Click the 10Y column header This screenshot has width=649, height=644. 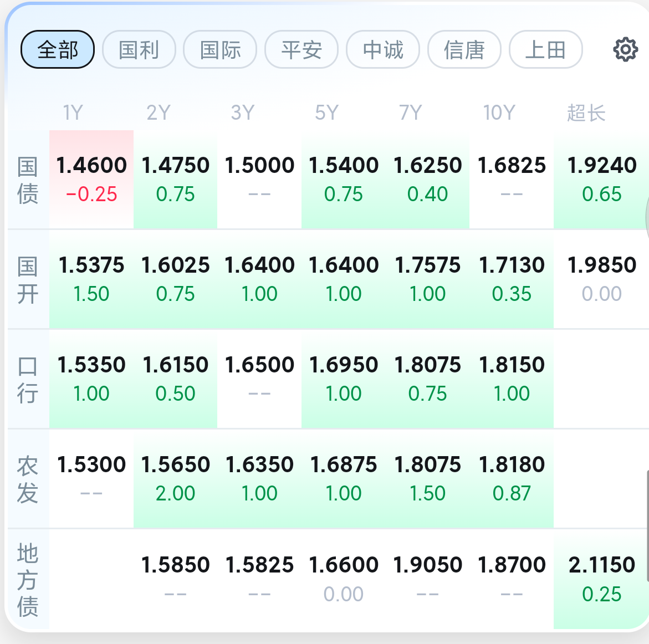click(499, 113)
